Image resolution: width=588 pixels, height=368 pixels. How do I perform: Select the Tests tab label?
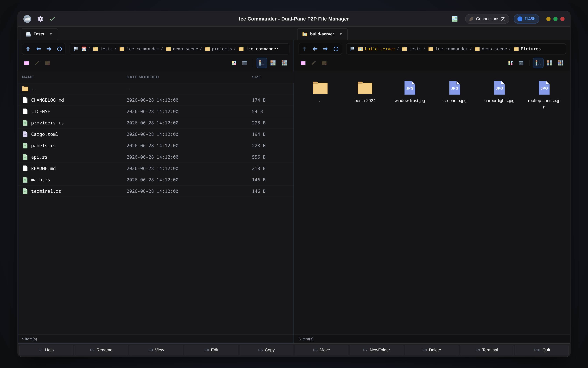click(39, 34)
